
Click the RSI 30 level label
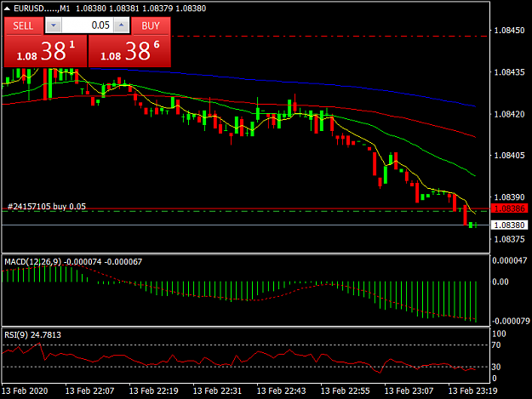click(496, 367)
